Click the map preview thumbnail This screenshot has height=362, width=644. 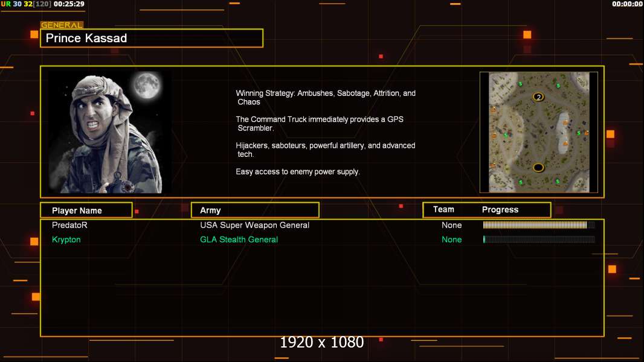[x=539, y=132]
